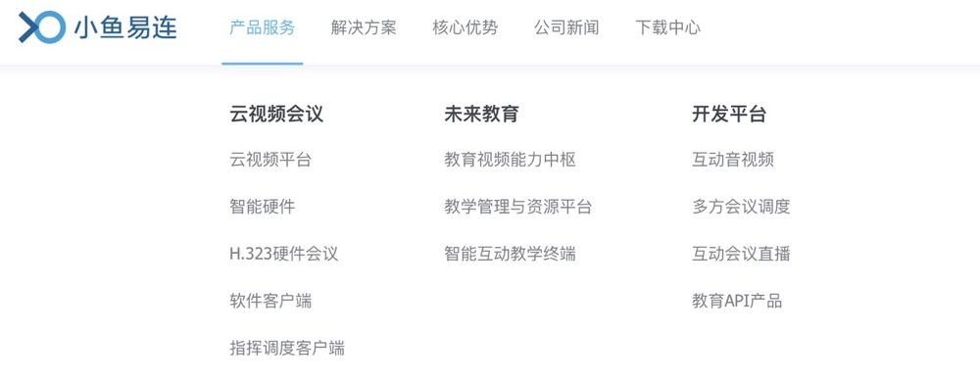Screen dimensions: 980x382
Task: Select the 未来教育 category heading
Action: (x=481, y=115)
